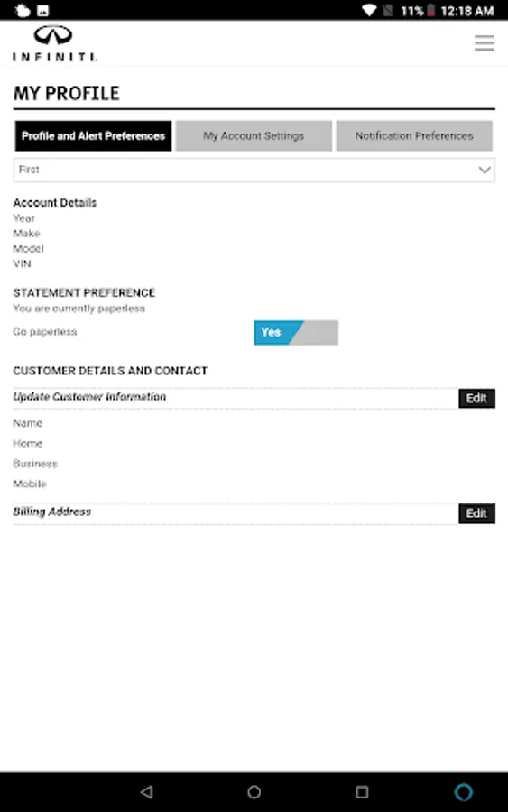Tap the Billing Address row label

click(x=51, y=512)
